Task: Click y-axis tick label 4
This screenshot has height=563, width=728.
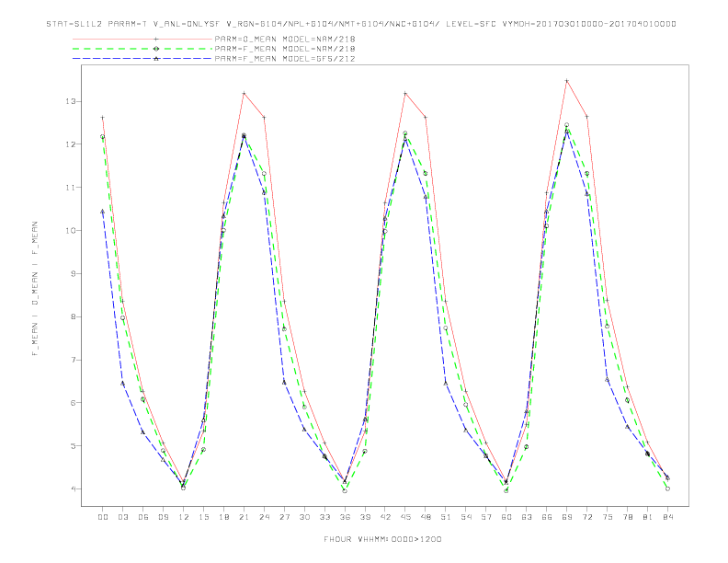Action: 74,488
